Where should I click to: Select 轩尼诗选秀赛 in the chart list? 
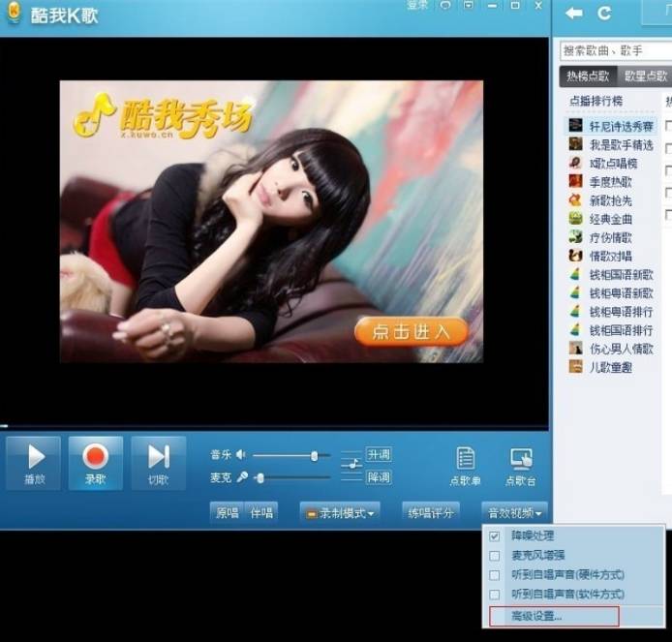coord(611,126)
